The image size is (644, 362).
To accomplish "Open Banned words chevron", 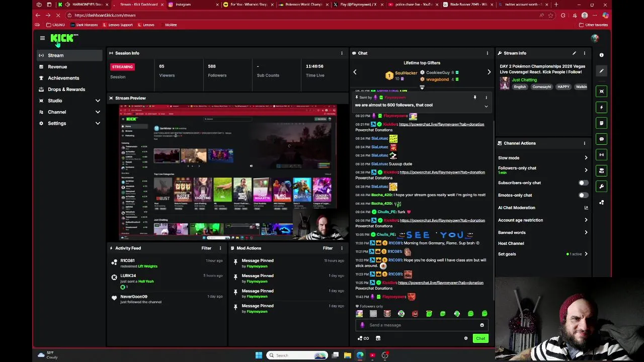I will coord(586,232).
